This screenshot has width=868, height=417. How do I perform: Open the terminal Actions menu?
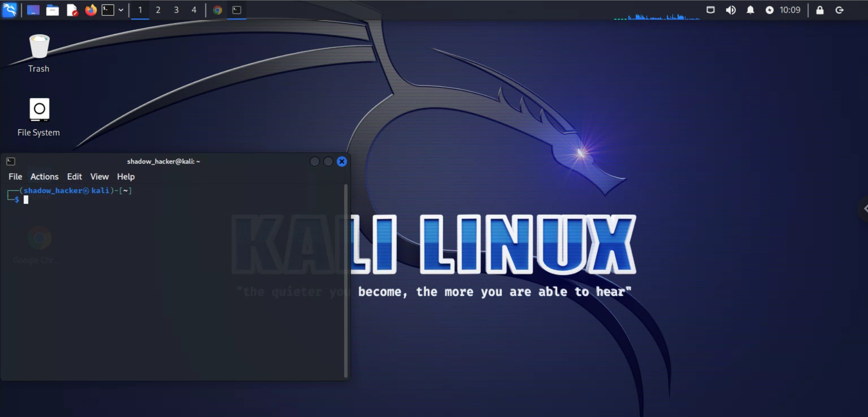click(44, 176)
